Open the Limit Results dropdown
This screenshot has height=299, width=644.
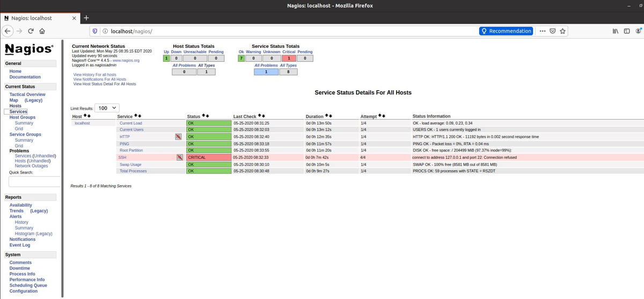click(x=107, y=108)
